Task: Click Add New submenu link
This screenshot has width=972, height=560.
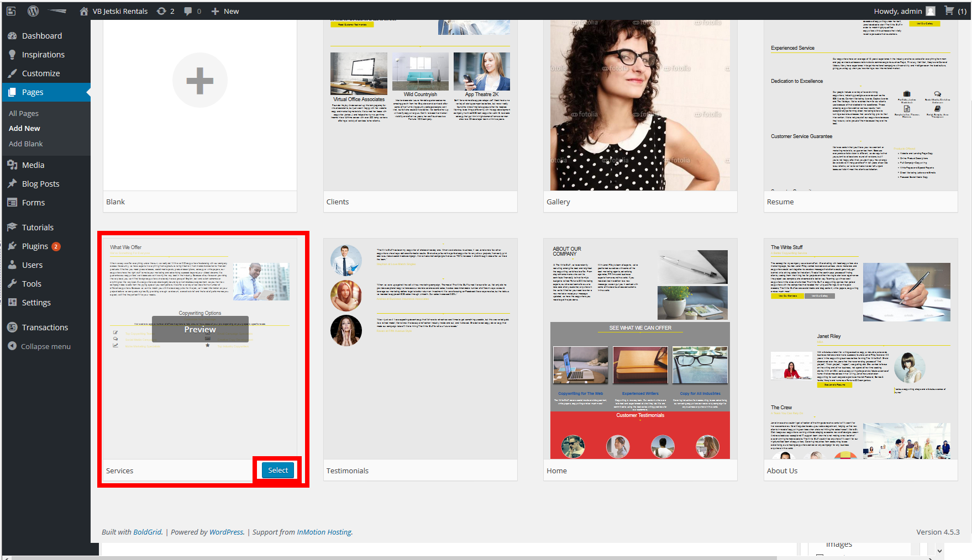Action: [x=24, y=128]
